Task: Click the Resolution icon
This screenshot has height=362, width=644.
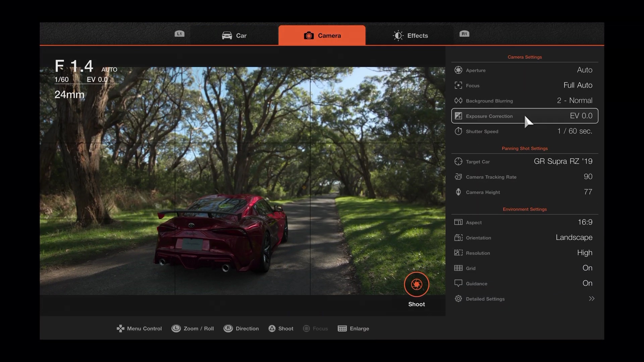Action: pyautogui.click(x=458, y=253)
